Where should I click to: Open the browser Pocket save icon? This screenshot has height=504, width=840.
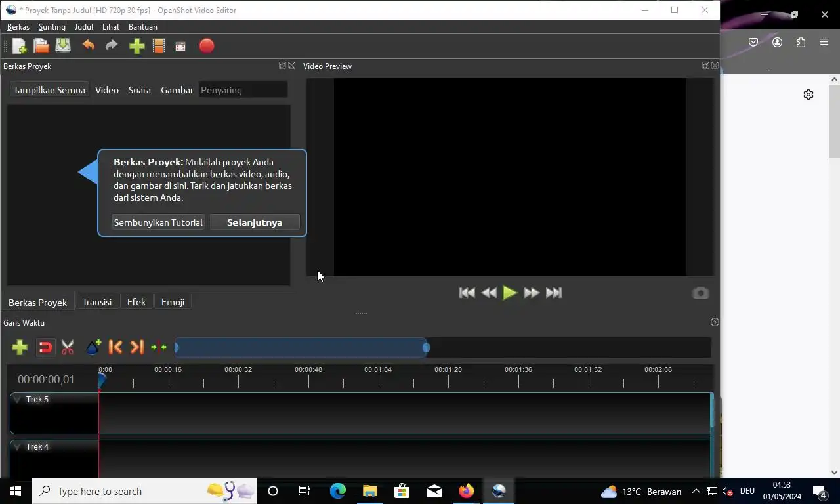click(x=753, y=42)
